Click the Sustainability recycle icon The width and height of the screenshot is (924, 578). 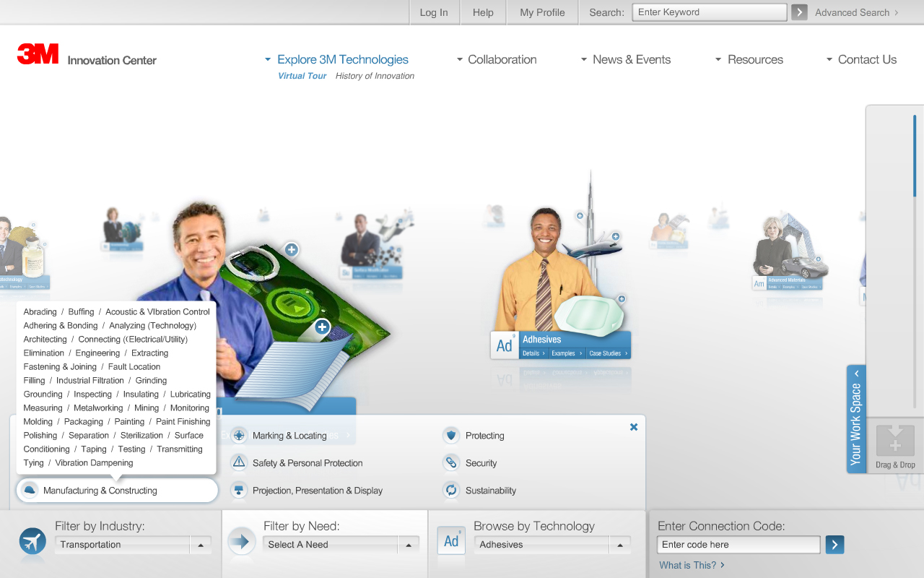coord(451,491)
